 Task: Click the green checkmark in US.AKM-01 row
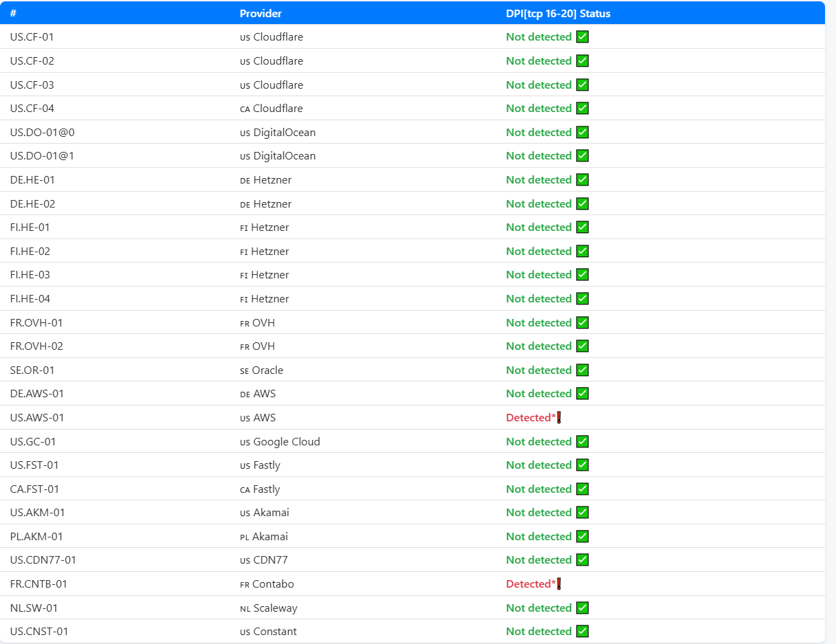tap(582, 513)
